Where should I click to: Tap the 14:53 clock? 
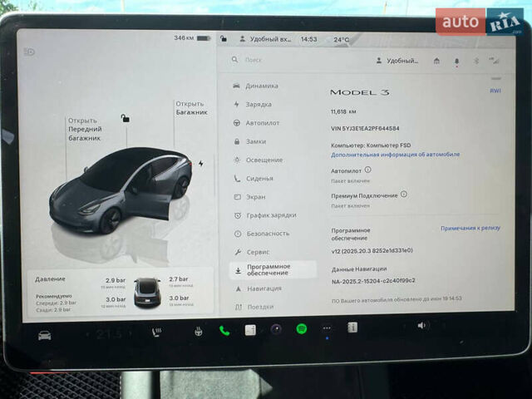pos(308,39)
